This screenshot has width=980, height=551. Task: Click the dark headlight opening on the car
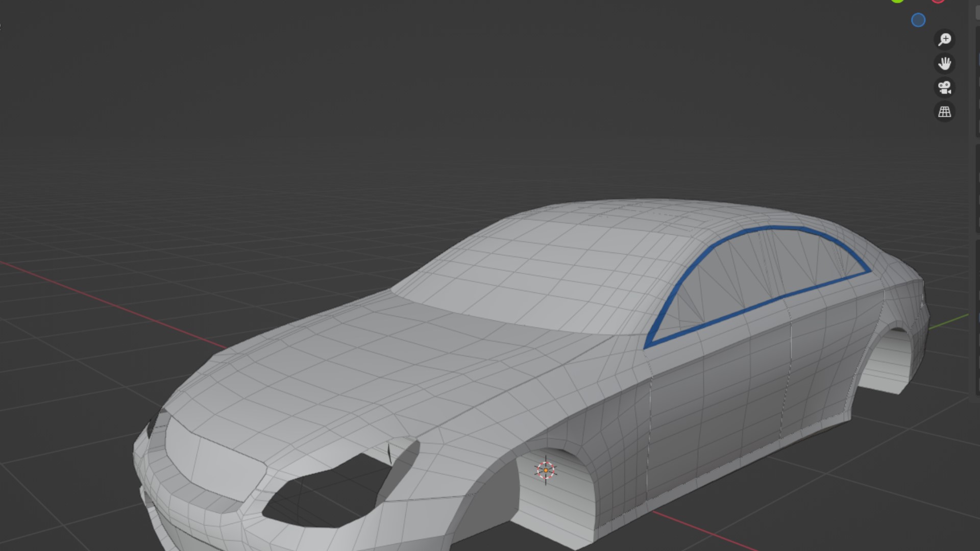point(327,495)
